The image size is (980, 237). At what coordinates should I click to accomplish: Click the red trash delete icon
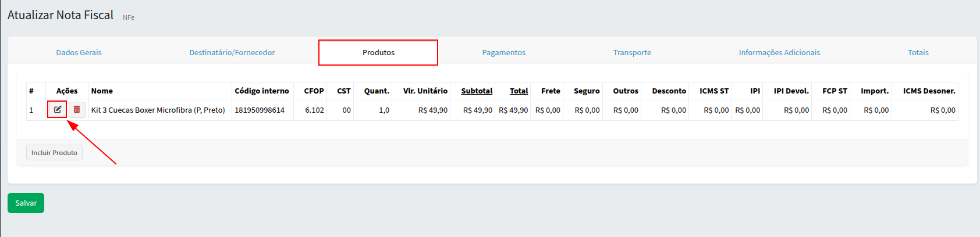[x=77, y=110]
